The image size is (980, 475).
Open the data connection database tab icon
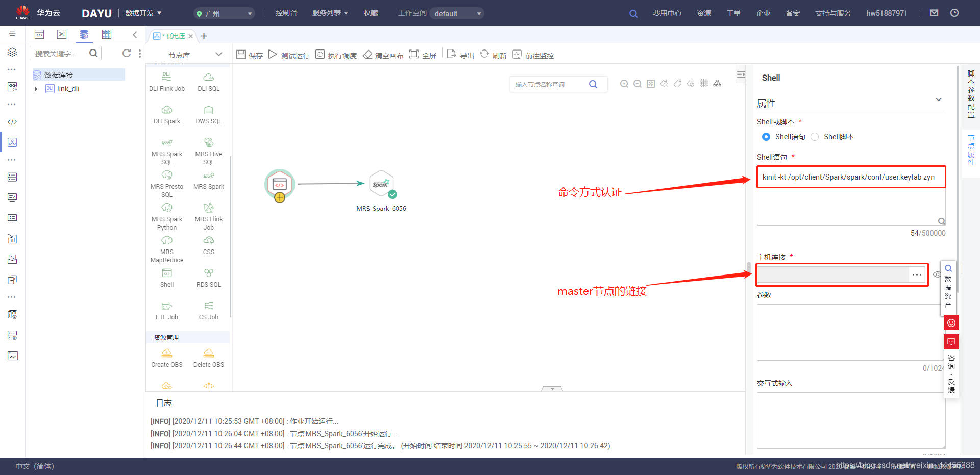tap(84, 34)
